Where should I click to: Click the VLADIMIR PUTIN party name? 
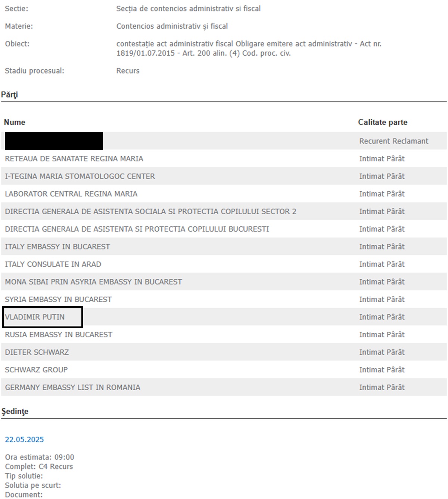click(x=35, y=317)
